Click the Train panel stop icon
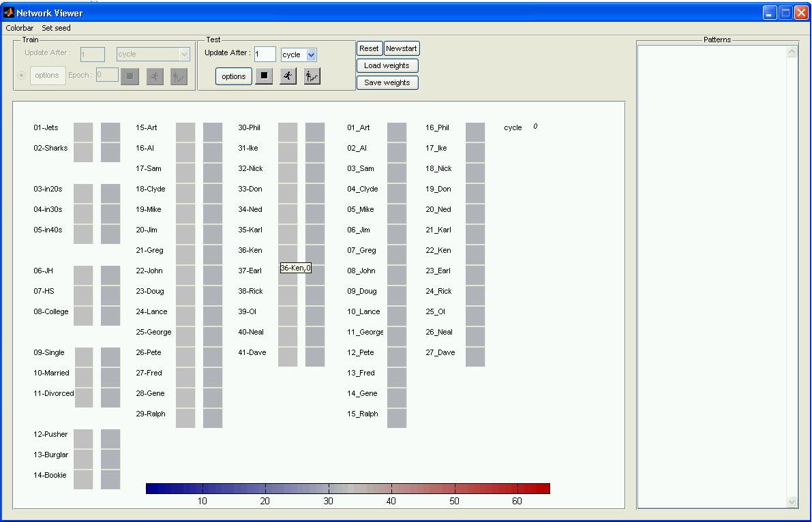This screenshot has height=522, width=812. [x=130, y=76]
